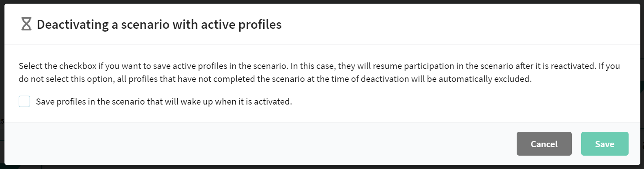Viewport: 644px width, 169px height.
Task: Click the hourglass icon in dialog header
Action: [26, 24]
